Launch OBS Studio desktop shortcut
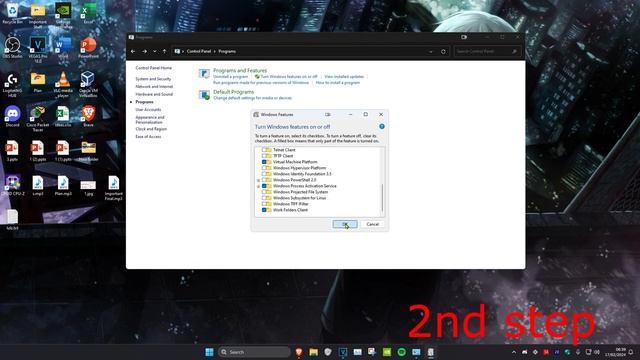 (12, 48)
